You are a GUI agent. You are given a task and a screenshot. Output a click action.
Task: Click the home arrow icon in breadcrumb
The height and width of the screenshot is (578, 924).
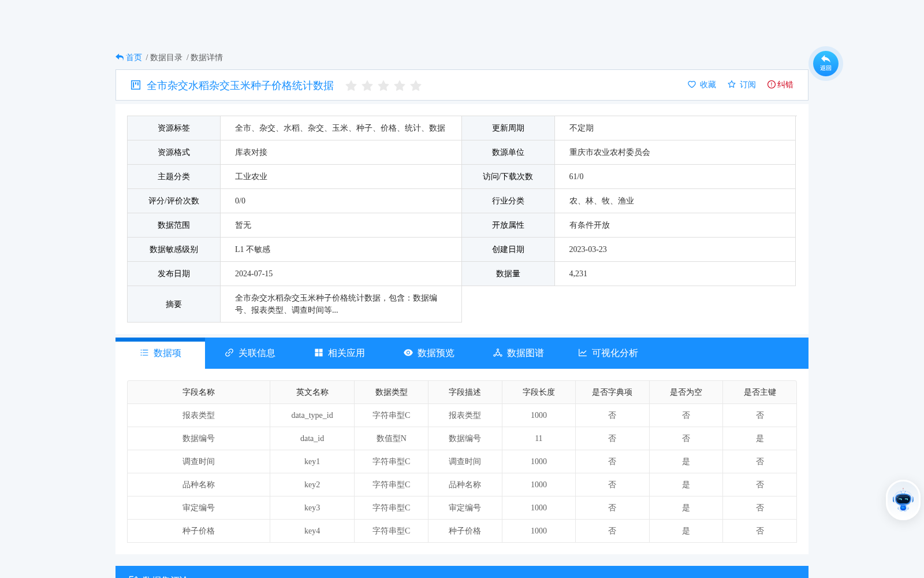point(120,57)
